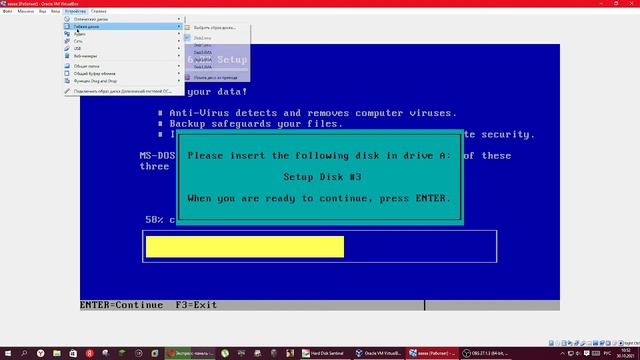The height and width of the screenshot is (360, 640).
Task: Open Microsoft Store from the taskbar
Action: (73, 353)
